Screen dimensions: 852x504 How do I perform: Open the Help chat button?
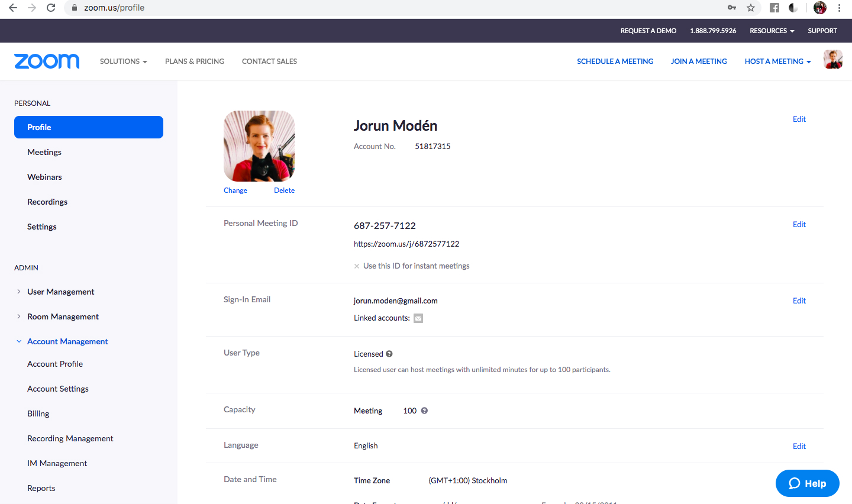pos(808,483)
